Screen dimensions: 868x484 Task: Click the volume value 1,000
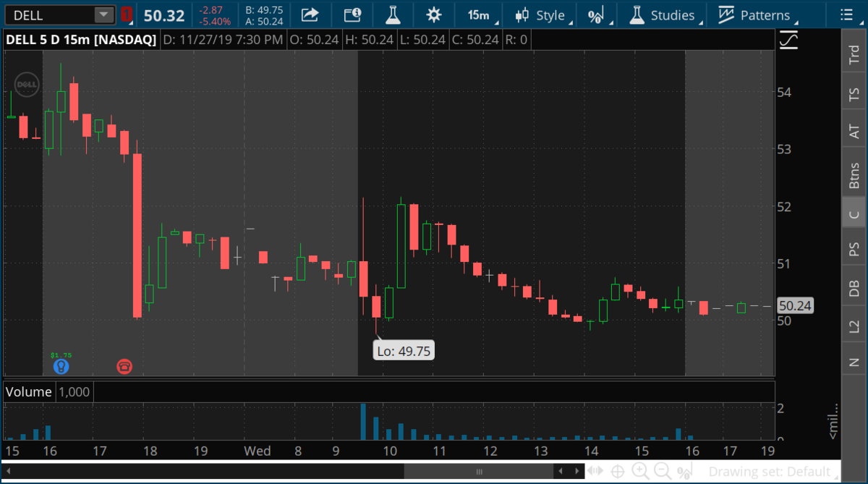click(x=74, y=392)
